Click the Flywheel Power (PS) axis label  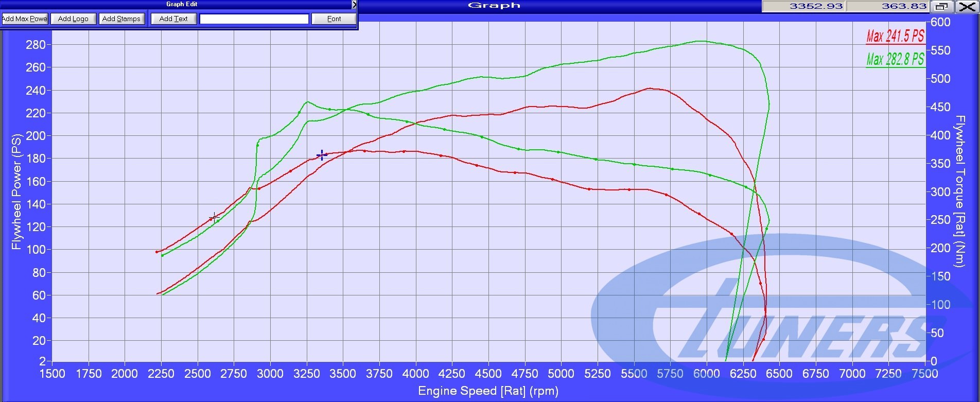click(x=16, y=191)
